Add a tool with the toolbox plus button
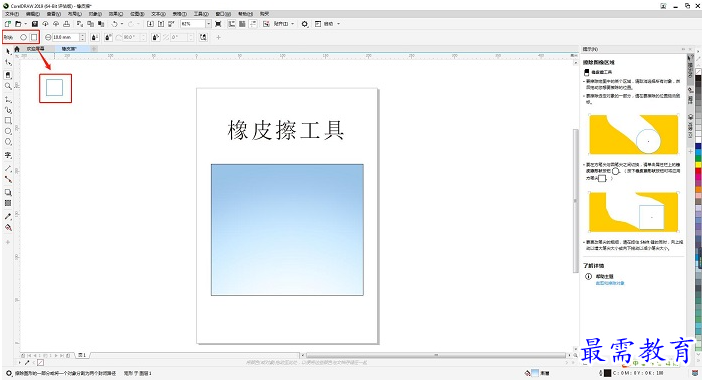The height and width of the screenshot is (382, 702). [8, 242]
